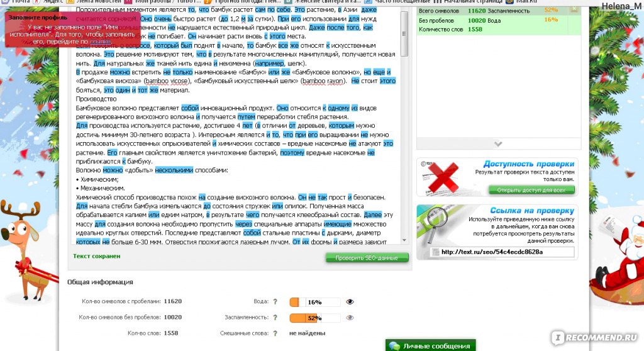Open the help question mark next to Смешанные слова
Screen dimensions: 644x351
[x=275, y=333]
